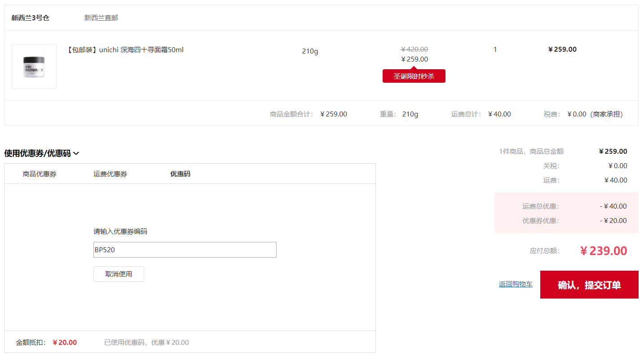Click the coupon code input showing BP520
644x357 pixels.
(185, 250)
